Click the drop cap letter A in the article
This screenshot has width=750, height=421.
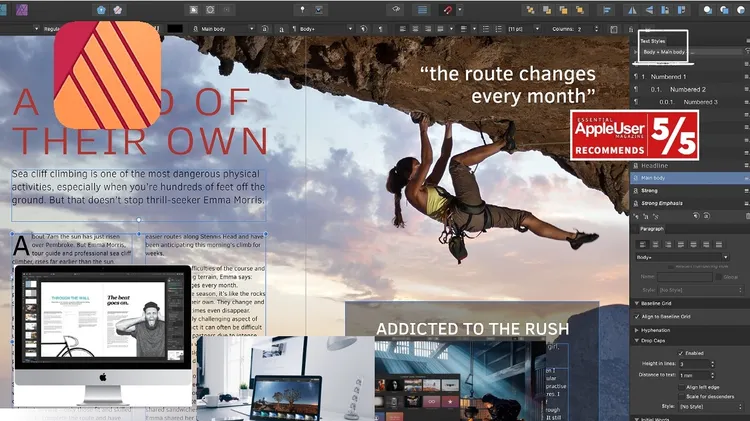(x=21, y=245)
